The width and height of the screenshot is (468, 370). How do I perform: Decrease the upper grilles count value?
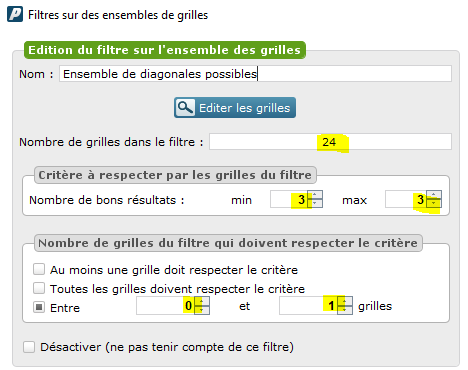pos(345,310)
